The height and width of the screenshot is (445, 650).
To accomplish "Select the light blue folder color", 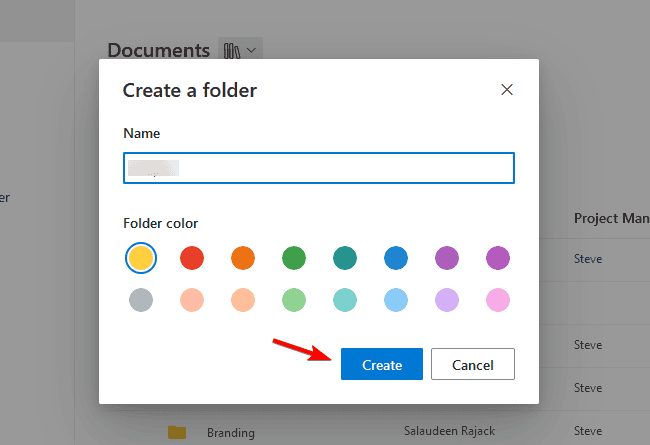I will pyautogui.click(x=396, y=299).
